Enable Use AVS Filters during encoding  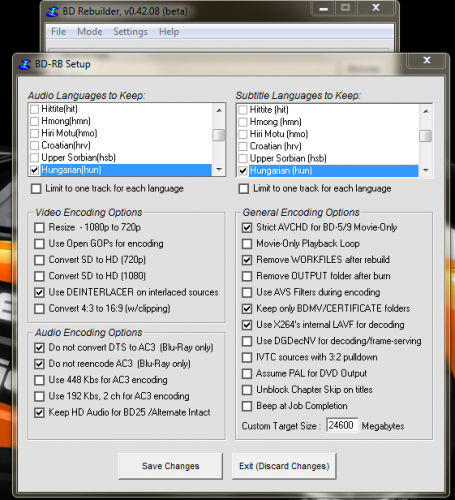[x=247, y=293]
